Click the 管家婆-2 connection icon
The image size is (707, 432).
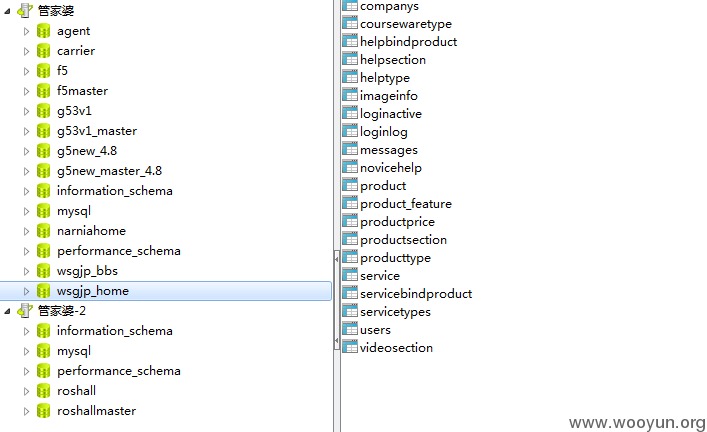[x=25, y=311]
